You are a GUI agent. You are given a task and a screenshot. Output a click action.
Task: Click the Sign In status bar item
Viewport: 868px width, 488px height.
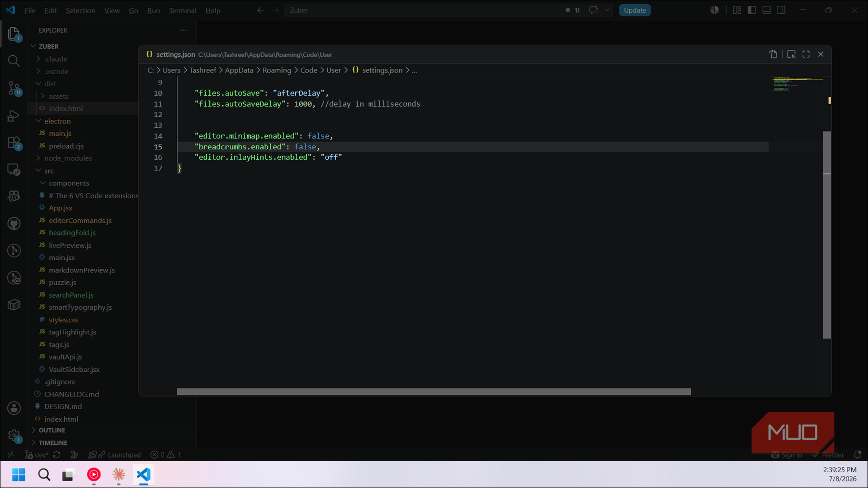(x=786, y=455)
